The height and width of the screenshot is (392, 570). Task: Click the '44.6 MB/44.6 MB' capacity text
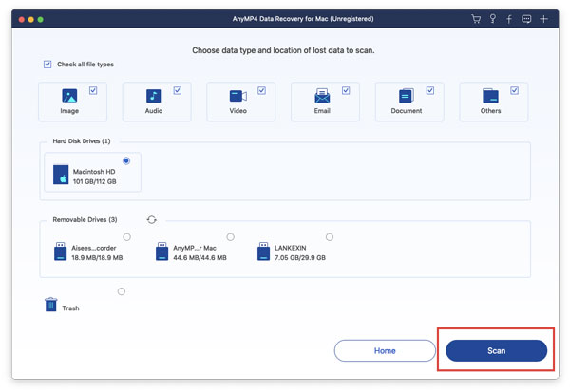coord(199,257)
